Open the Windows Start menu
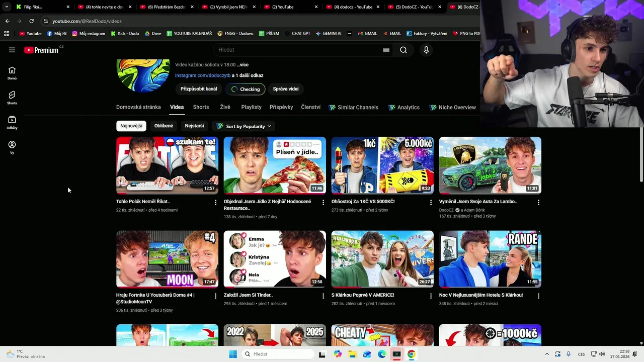 [232, 354]
